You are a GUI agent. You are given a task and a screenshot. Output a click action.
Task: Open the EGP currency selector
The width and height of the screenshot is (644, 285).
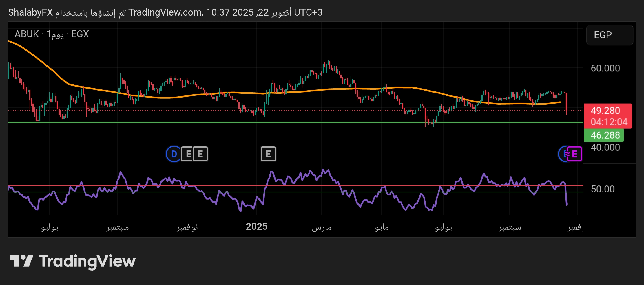pyautogui.click(x=609, y=35)
